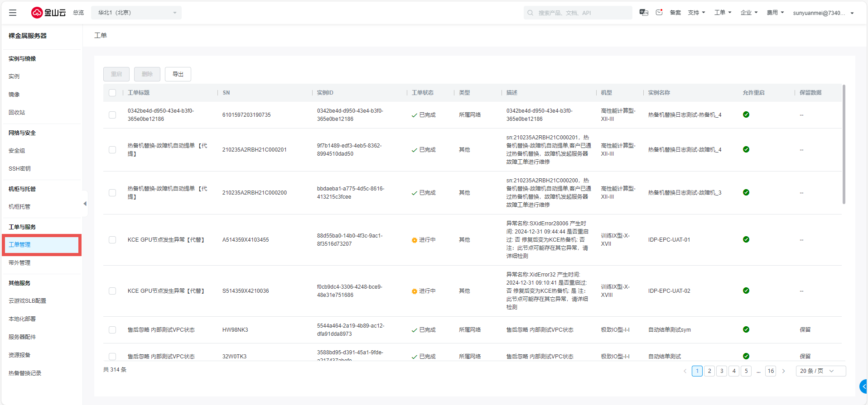Open 带外管理 in the sidebar
This screenshot has width=868, height=405.
tap(19, 263)
